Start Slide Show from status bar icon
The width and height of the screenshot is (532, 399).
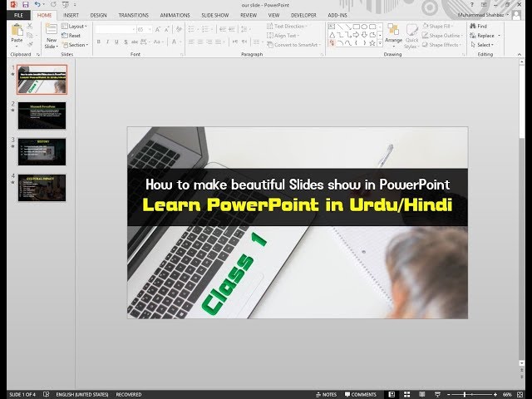[437, 394]
